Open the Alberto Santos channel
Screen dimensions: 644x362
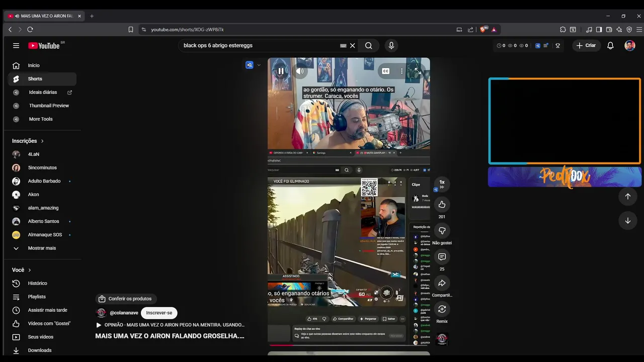[x=42, y=221]
